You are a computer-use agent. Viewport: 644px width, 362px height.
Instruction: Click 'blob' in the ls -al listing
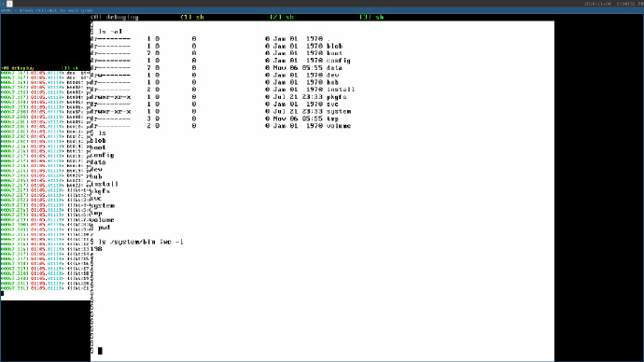click(334, 46)
